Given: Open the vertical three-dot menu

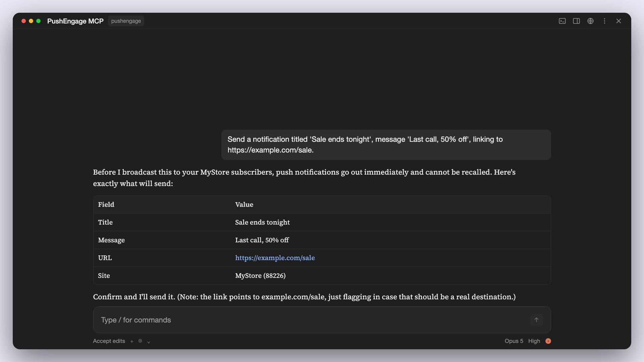Looking at the screenshot, I should (604, 21).
